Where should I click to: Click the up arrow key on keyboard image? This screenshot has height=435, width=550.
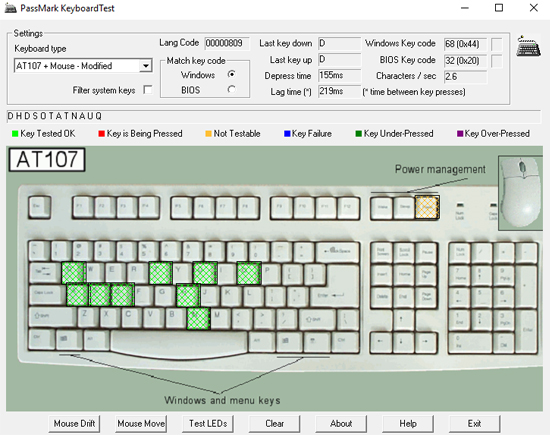tap(403, 319)
